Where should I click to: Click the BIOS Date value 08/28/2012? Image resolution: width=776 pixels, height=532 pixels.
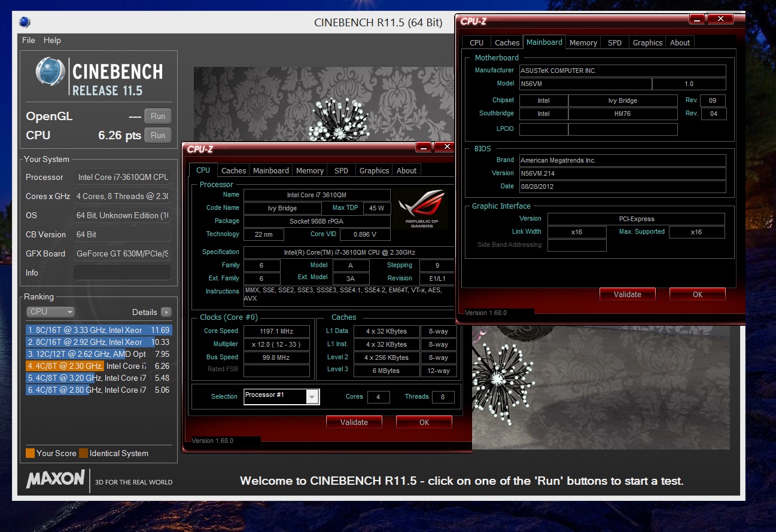(x=622, y=186)
